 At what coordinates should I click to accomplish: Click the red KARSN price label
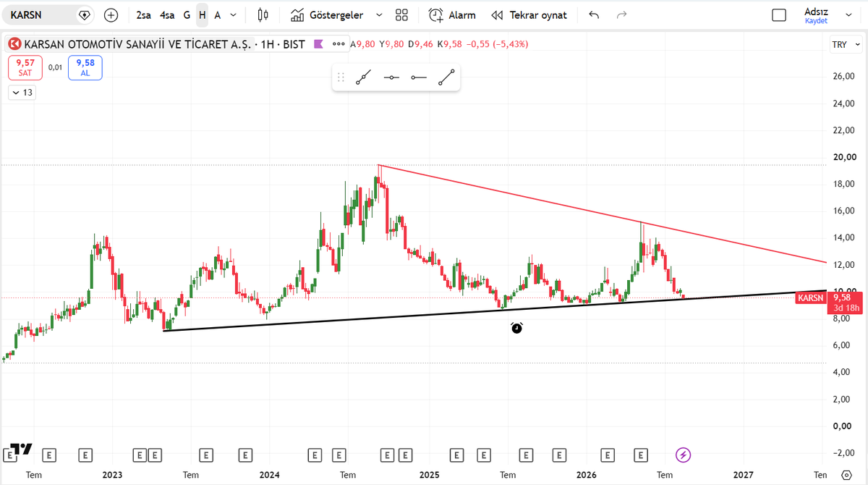[x=811, y=298]
